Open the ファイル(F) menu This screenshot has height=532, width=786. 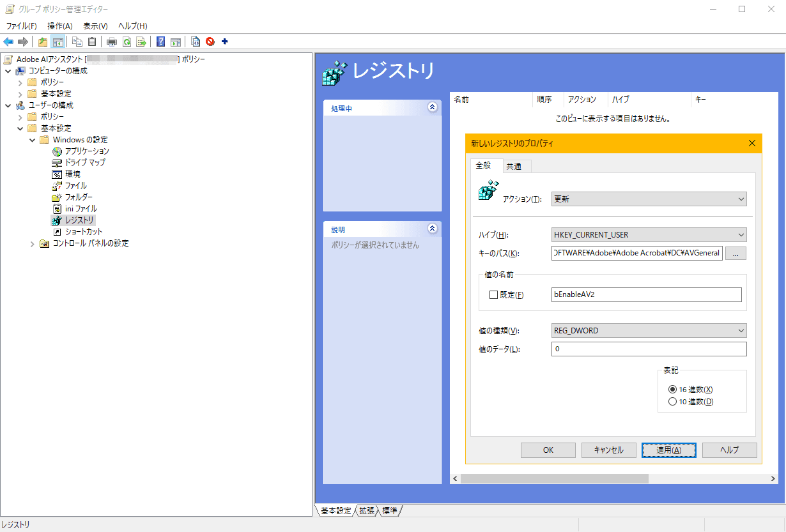(x=22, y=26)
